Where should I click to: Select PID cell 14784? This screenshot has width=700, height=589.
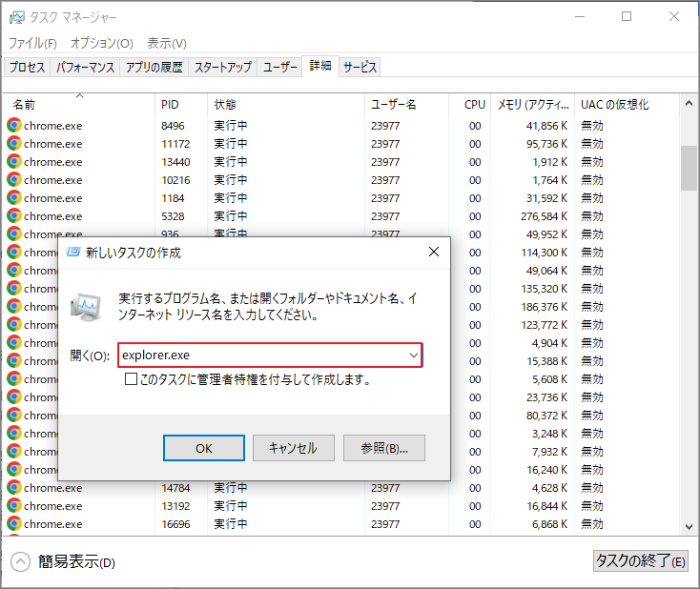175,488
